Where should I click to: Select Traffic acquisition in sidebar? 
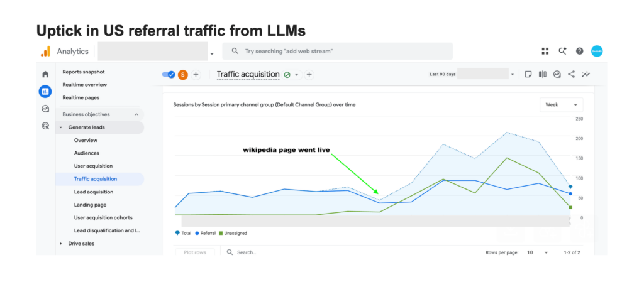coord(100,179)
